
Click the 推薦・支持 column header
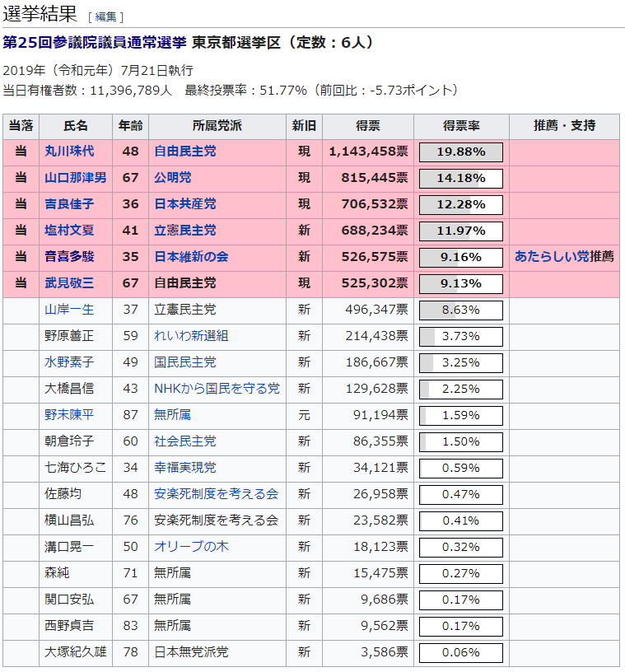point(564,126)
